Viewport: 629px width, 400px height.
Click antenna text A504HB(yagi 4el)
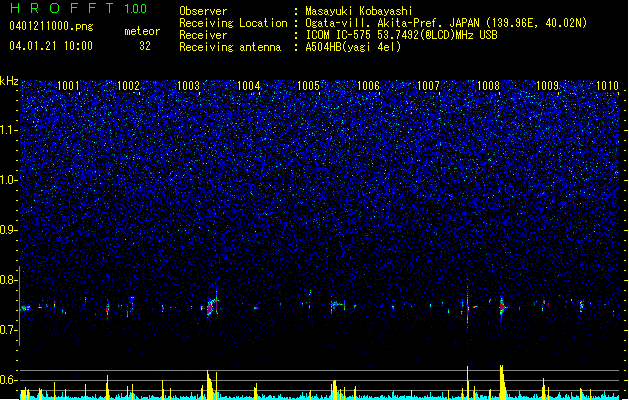(x=353, y=47)
